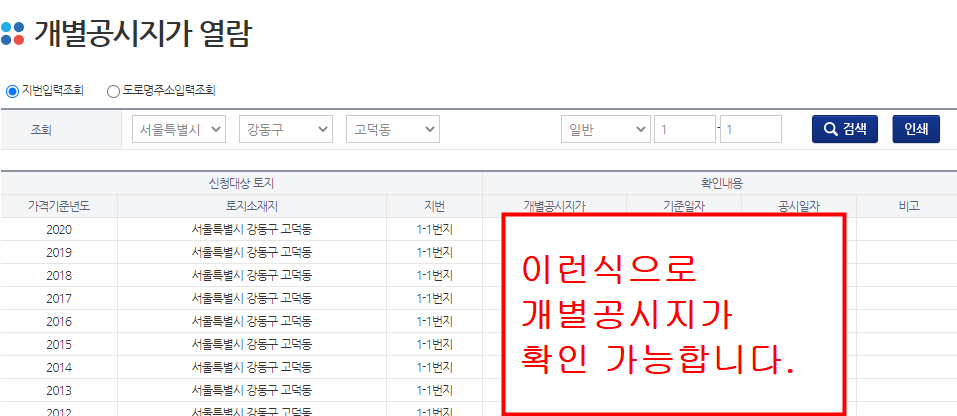Select the 도로명주소입력조회 radio button
Viewport: 957px width, 416px height.
[114, 91]
